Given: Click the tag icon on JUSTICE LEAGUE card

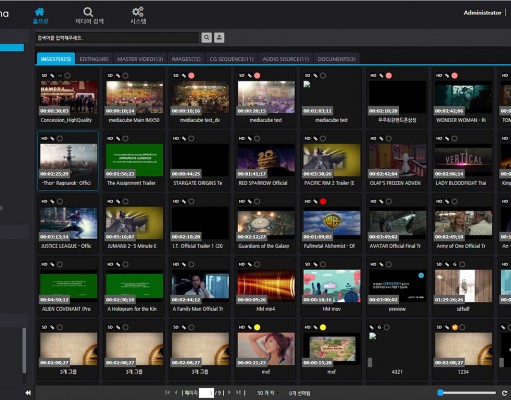Looking at the screenshot, I should tap(52, 201).
